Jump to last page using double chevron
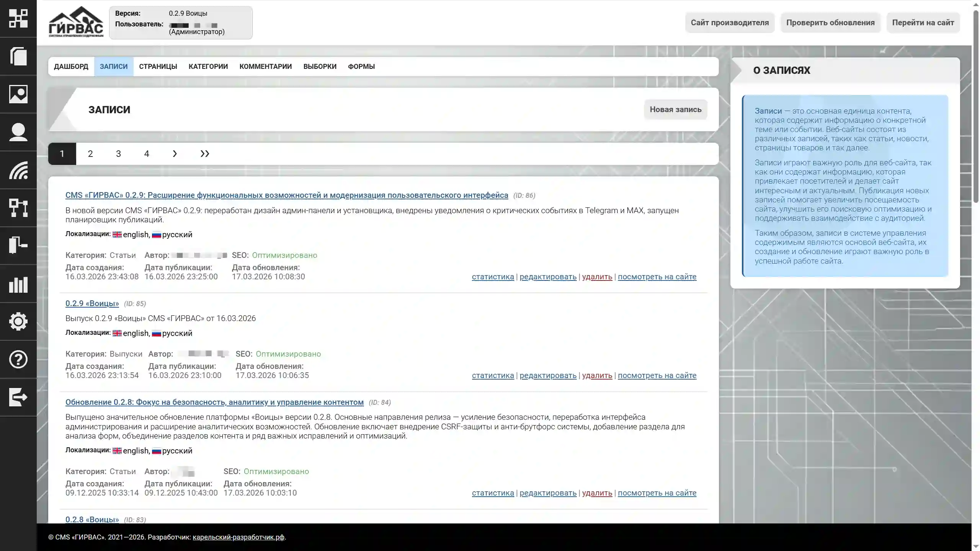 point(204,153)
